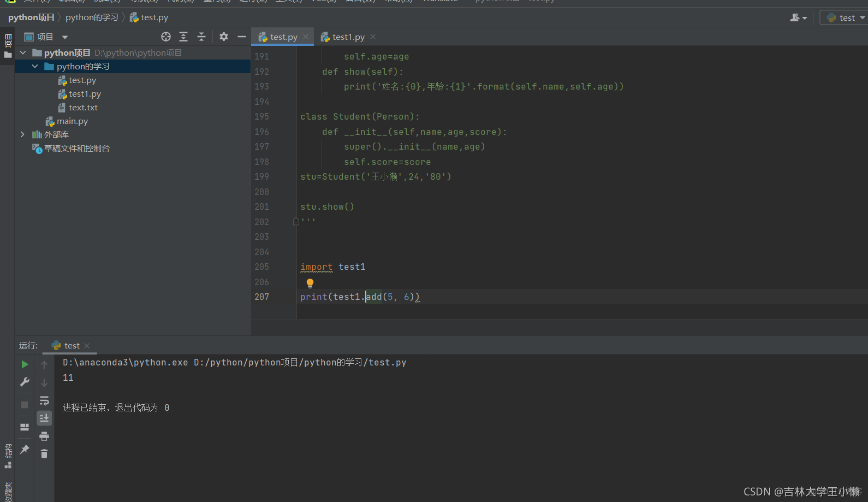Click test.py breadcrumb in navigation bar
Screen dimensions: 868x502
tap(149, 17)
